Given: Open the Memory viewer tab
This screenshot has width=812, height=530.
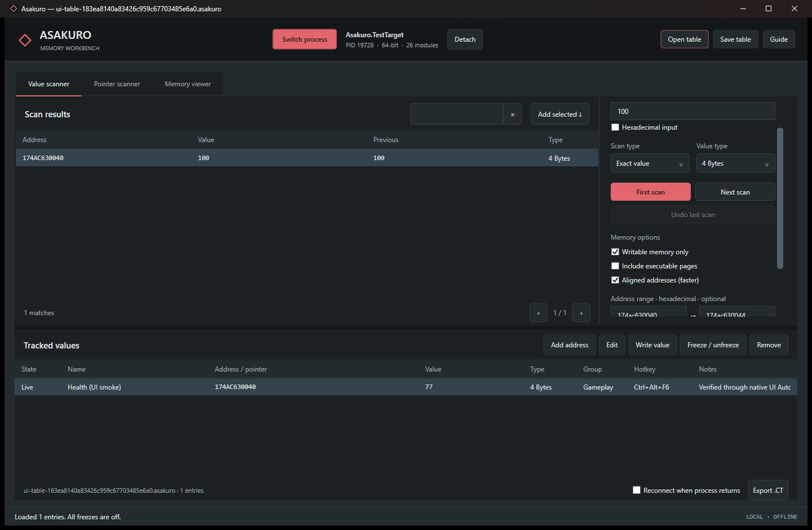Looking at the screenshot, I should pyautogui.click(x=188, y=84).
